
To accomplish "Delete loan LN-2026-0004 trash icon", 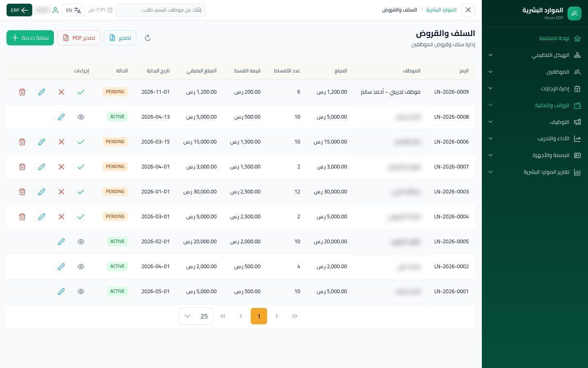I will coord(22,217).
